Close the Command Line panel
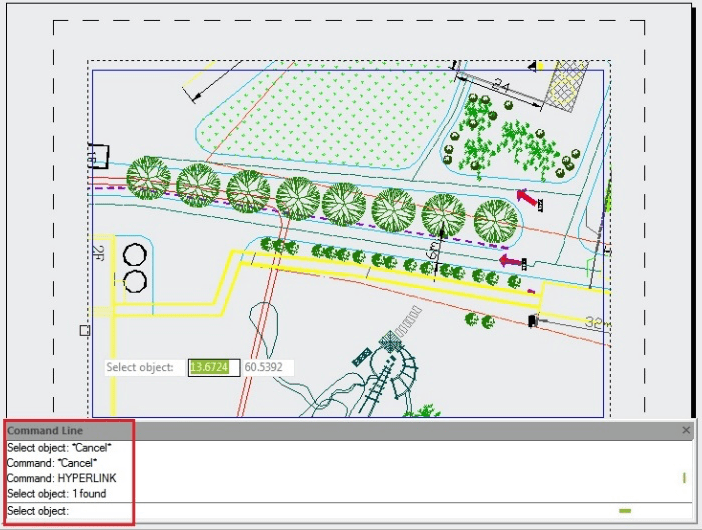 (x=686, y=430)
